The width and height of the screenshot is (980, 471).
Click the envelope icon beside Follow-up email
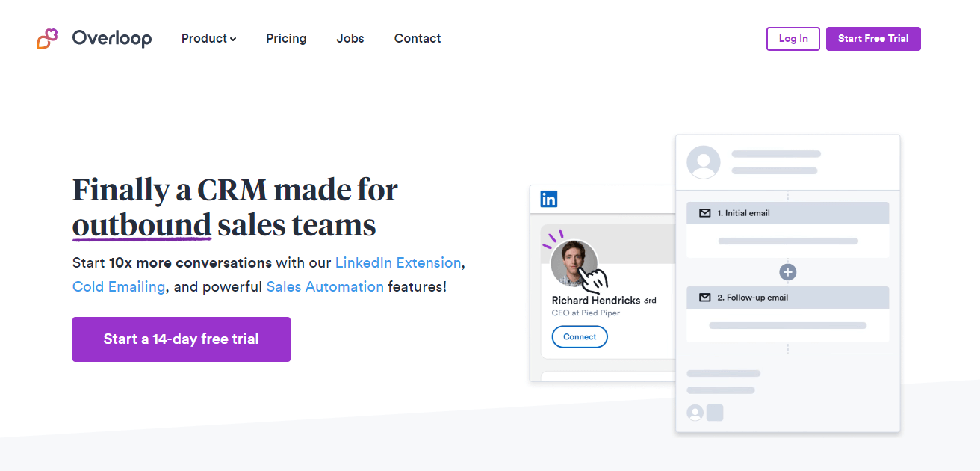[x=704, y=298]
